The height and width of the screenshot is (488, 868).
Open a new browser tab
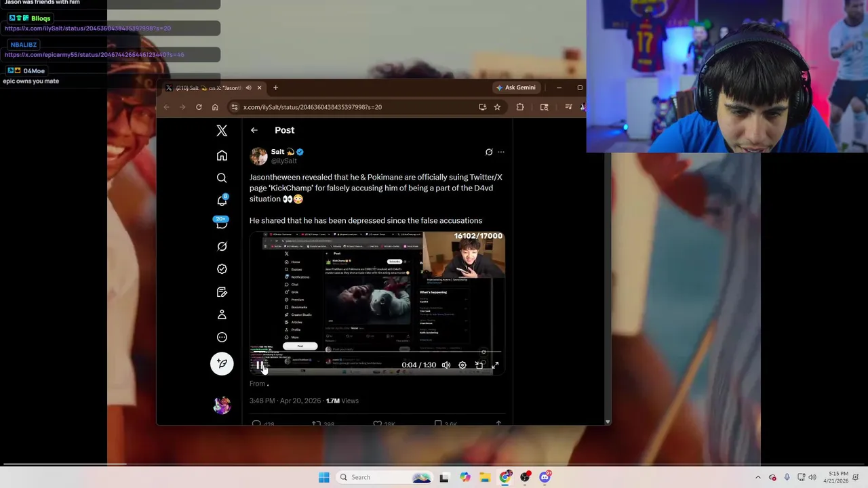275,87
